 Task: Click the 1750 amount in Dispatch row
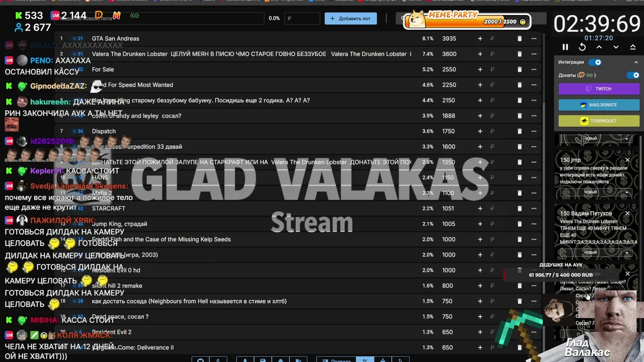click(x=449, y=131)
